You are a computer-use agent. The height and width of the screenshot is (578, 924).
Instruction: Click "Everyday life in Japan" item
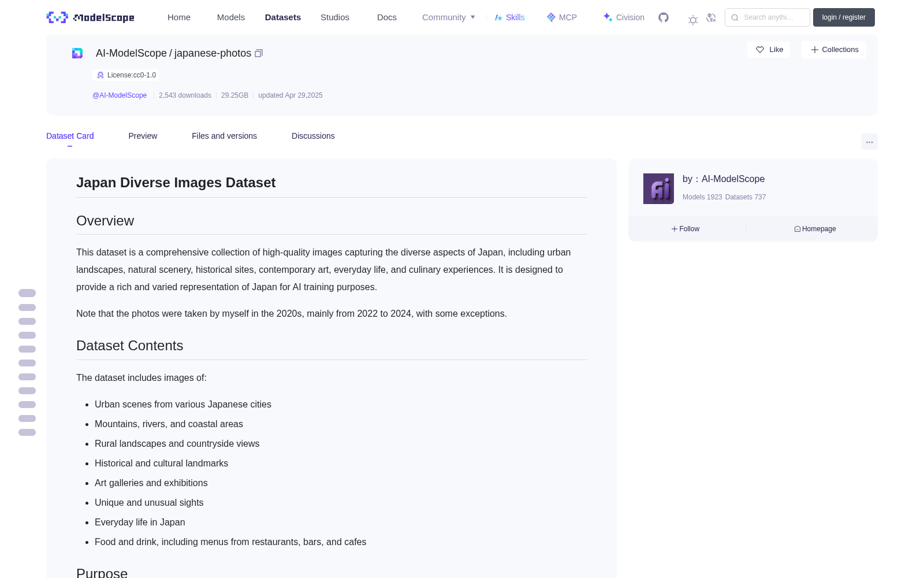click(140, 523)
